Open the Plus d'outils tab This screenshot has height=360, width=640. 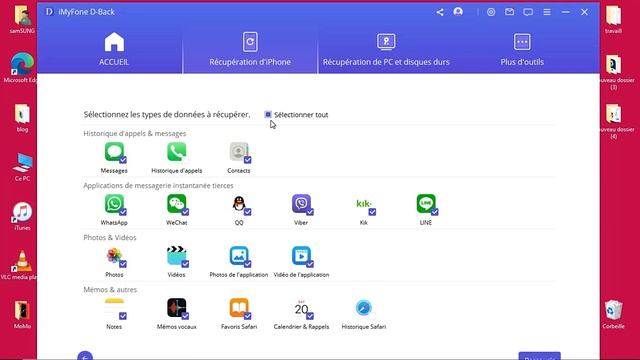522,49
